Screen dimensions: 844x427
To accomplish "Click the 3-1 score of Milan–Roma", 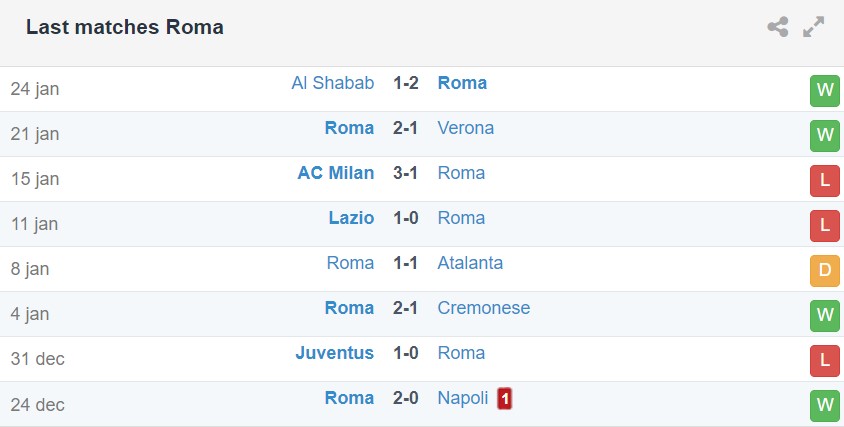I will (x=406, y=173).
